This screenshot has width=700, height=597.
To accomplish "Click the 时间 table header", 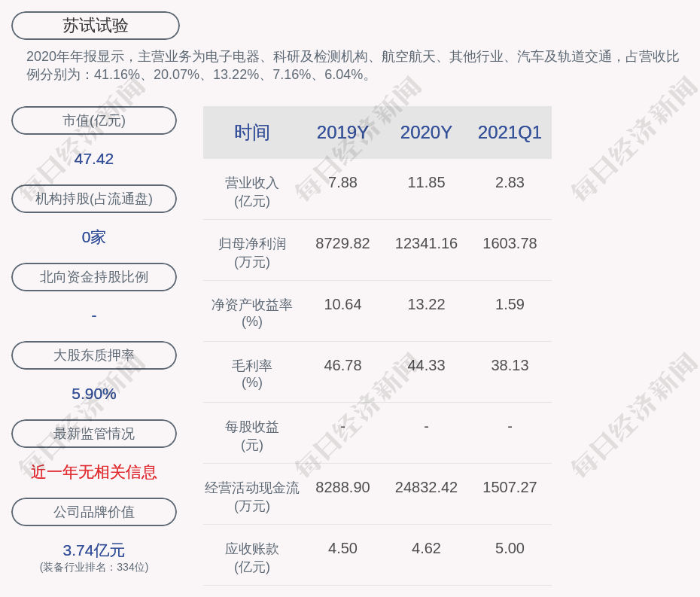I will click(x=252, y=132).
